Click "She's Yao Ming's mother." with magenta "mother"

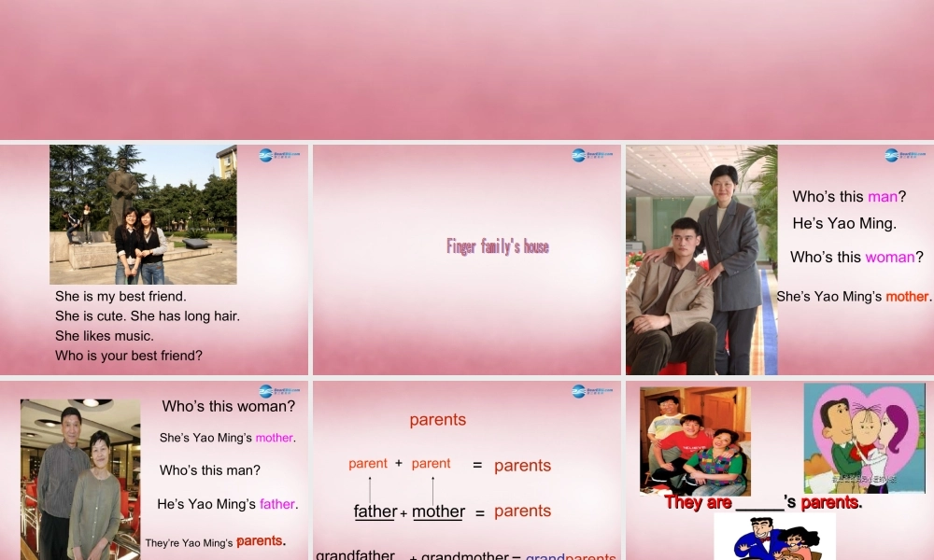point(228,438)
